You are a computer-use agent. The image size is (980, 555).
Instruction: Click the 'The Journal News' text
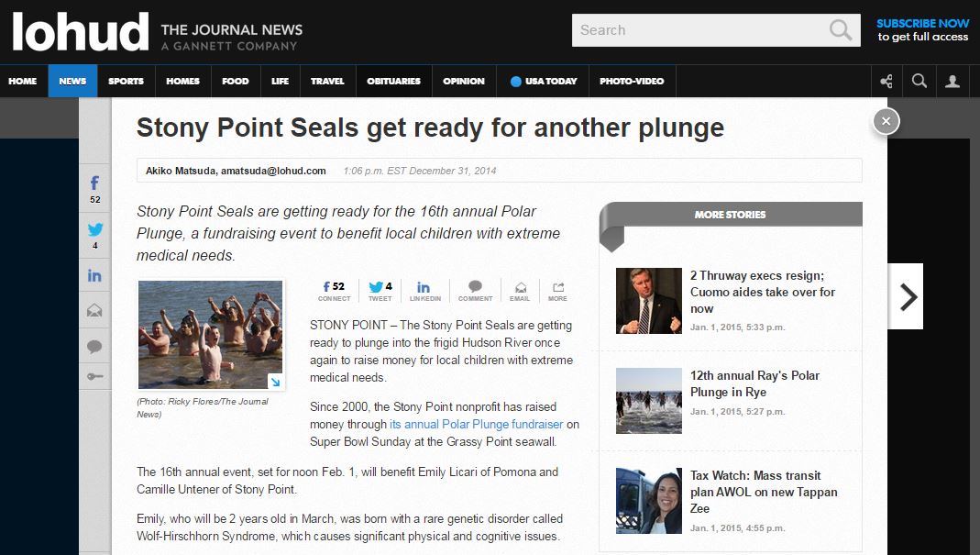coord(232,29)
